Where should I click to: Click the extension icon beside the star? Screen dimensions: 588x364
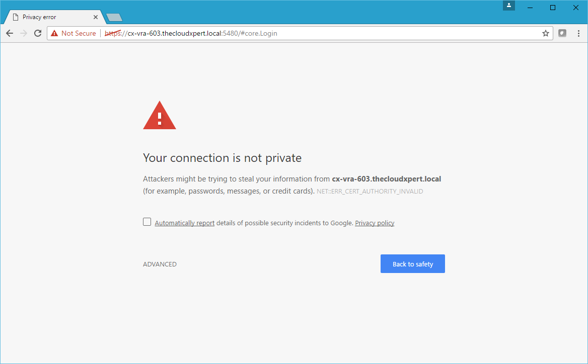click(x=562, y=33)
